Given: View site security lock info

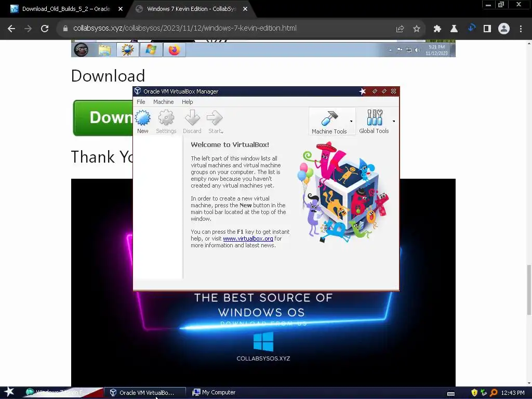Looking at the screenshot, I should coord(65,29).
